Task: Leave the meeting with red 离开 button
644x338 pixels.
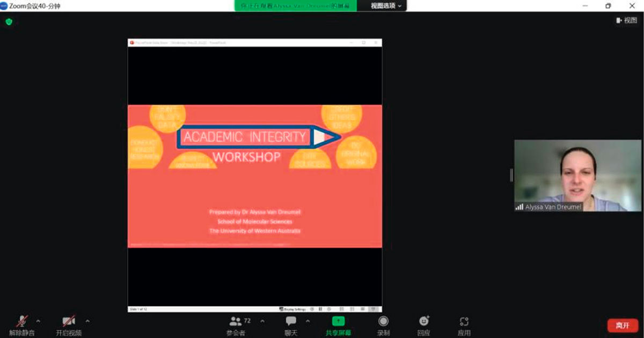Action: point(623,325)
